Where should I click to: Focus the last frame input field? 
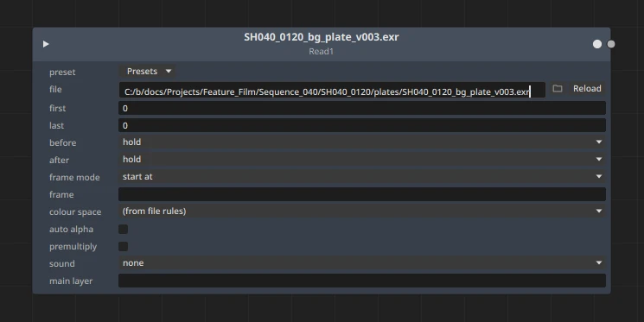(x=362, y=125)
